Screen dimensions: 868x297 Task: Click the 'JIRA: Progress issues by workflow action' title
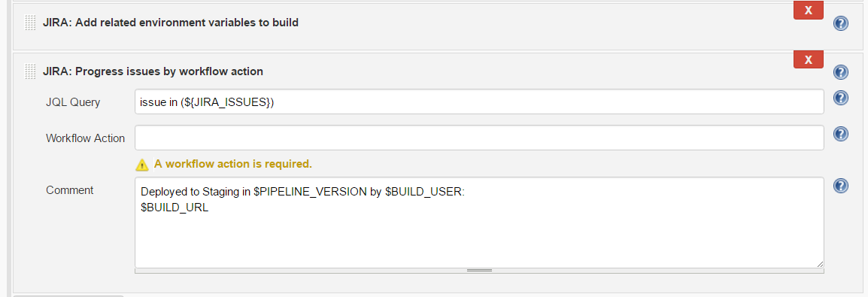coord(153,71)
